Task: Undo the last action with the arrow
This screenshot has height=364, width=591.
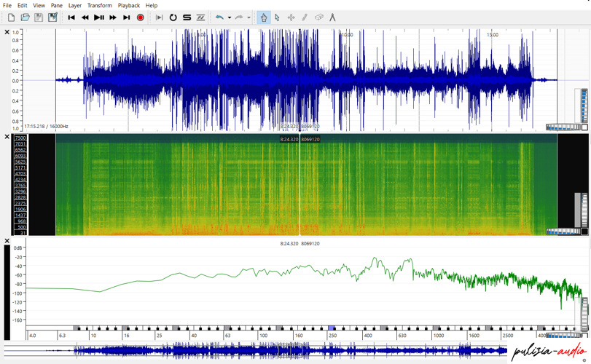Action: 220,17
